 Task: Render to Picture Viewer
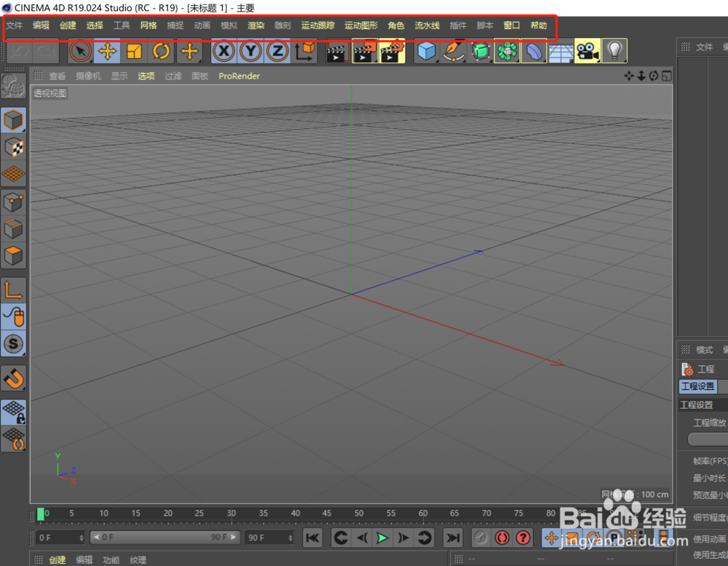pyautogui.click(x=365, y=51)
